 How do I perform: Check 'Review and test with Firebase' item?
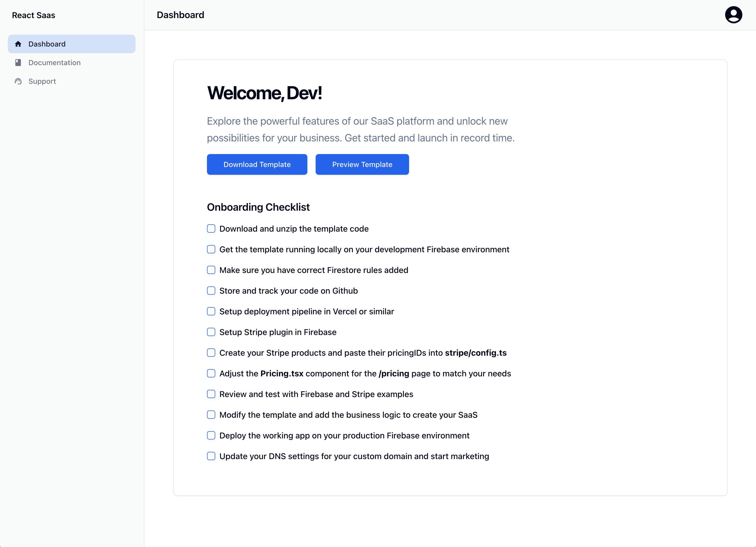[211, 394]
